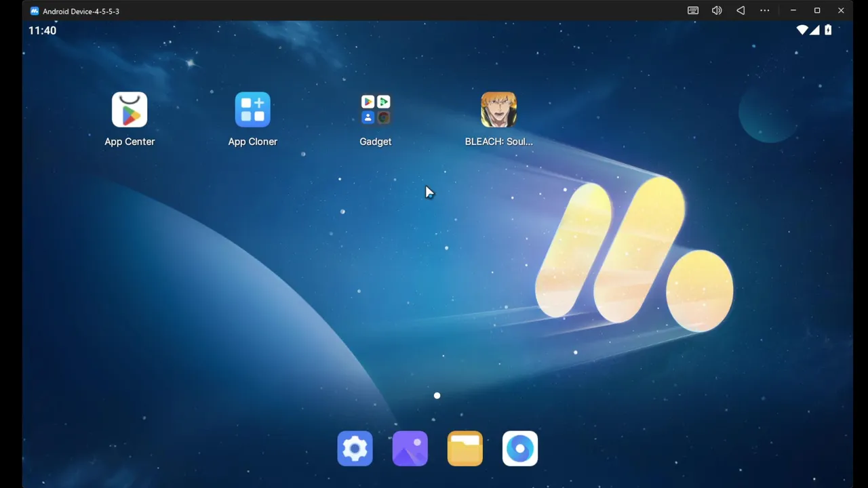The image size is (868, 488).
Task: Minimize the Android Device window
Action: tap(793, 11)
